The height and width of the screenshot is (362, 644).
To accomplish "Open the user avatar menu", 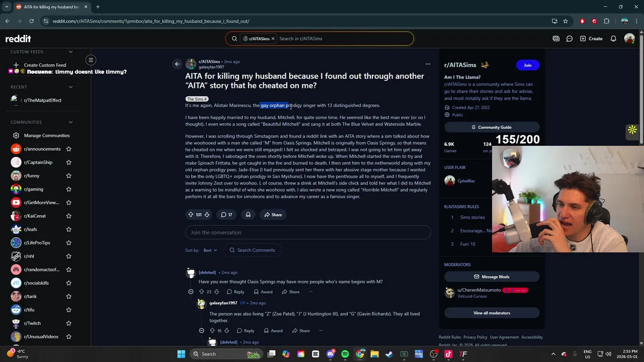I will click(629, 39).
